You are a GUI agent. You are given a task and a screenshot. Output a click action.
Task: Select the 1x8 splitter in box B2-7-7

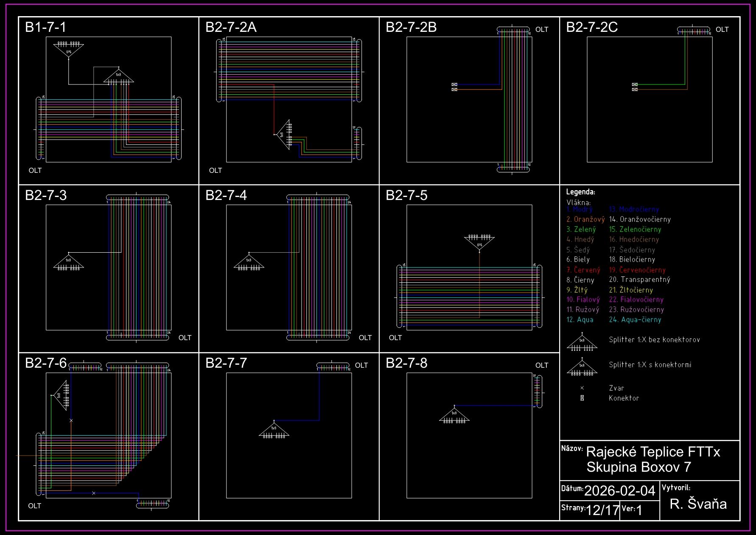pyautogui.click(x=274, y=430)
